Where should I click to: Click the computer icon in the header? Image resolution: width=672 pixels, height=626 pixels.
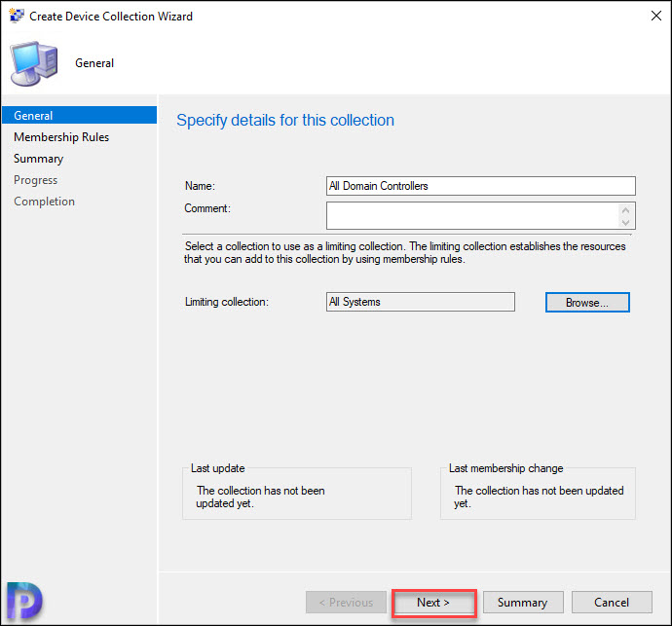(x=34, y=63)
